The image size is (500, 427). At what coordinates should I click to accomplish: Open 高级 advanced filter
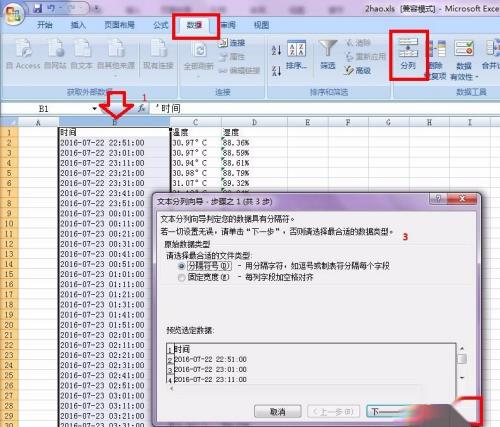pyautogui.click(x=358, y=70)
